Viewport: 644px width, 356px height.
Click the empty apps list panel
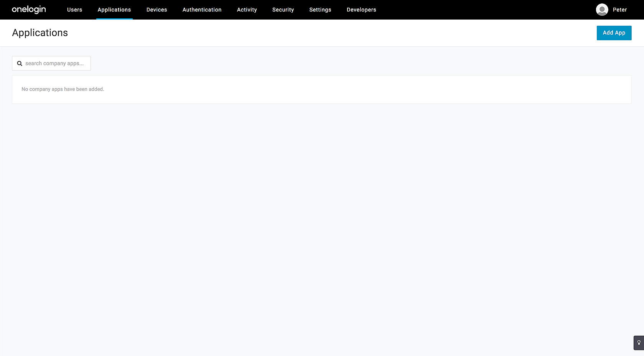(321, 89)
